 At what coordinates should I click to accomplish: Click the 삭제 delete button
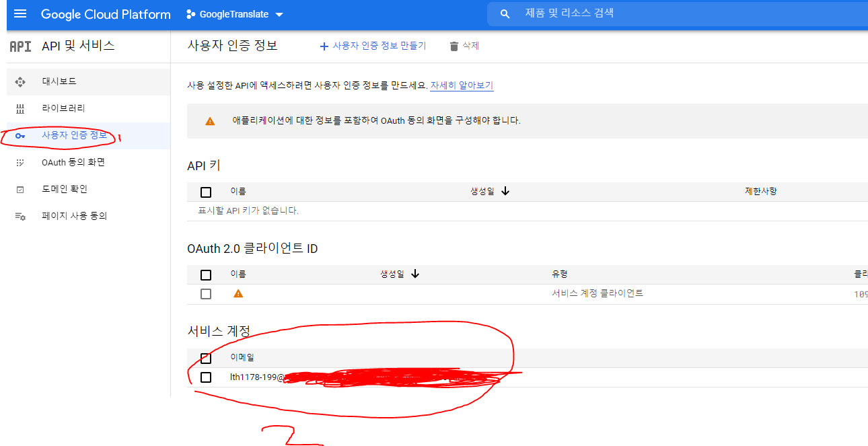[x=464, y=46]
